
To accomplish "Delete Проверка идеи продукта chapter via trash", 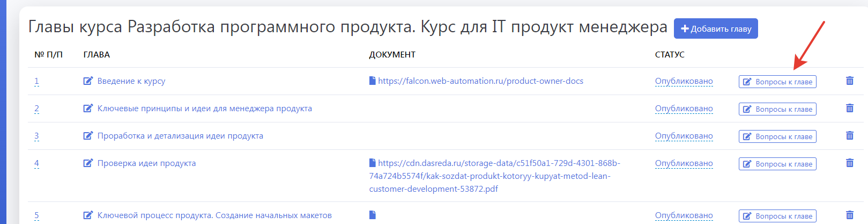I will [849, 163].
